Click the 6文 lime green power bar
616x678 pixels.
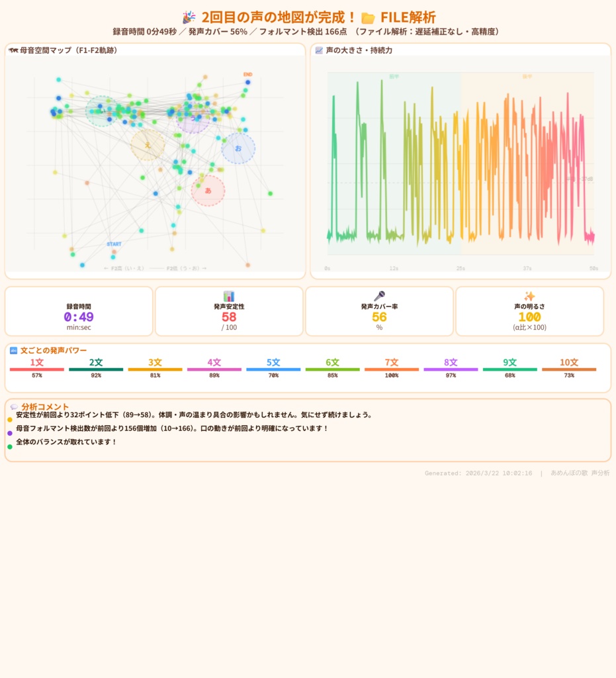[x=333, y=369]
